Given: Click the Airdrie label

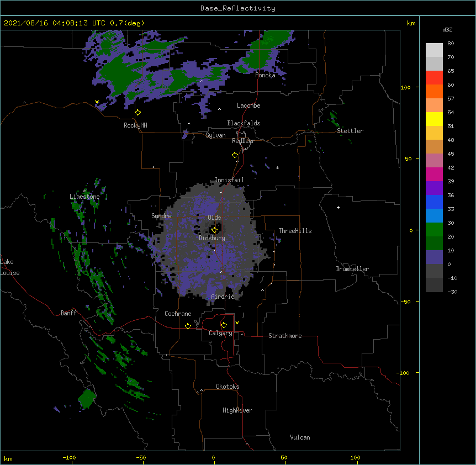Looking at the screenshot, I should pos(223,297).
